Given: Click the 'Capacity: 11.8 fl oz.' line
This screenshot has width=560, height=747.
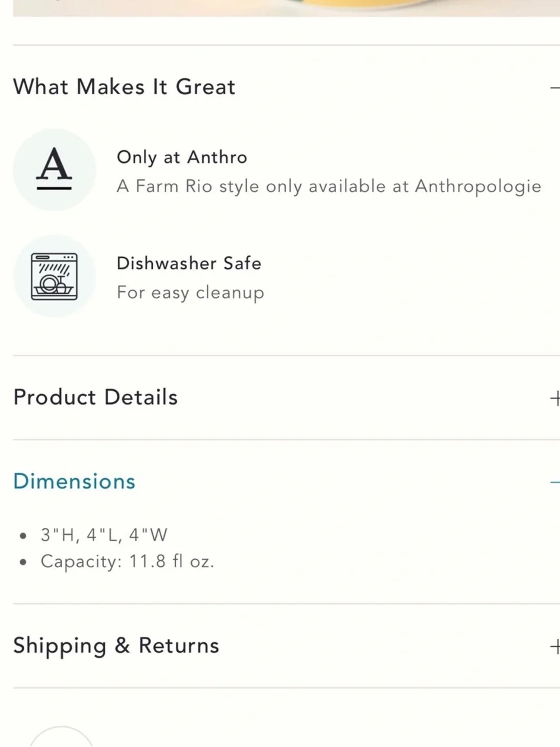Looking at the screenshot, I should (127, 561).
